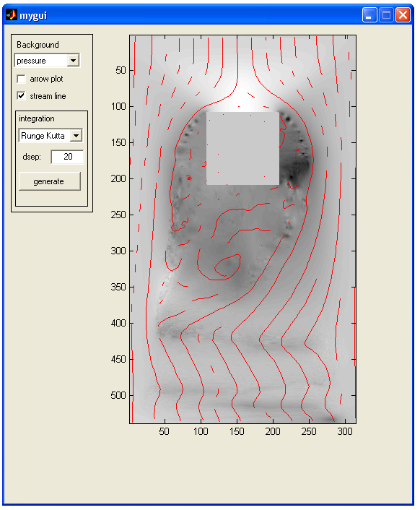Viewport: 420px width, 510px height.
Task: Click the integration panel label
Action: 37,118
